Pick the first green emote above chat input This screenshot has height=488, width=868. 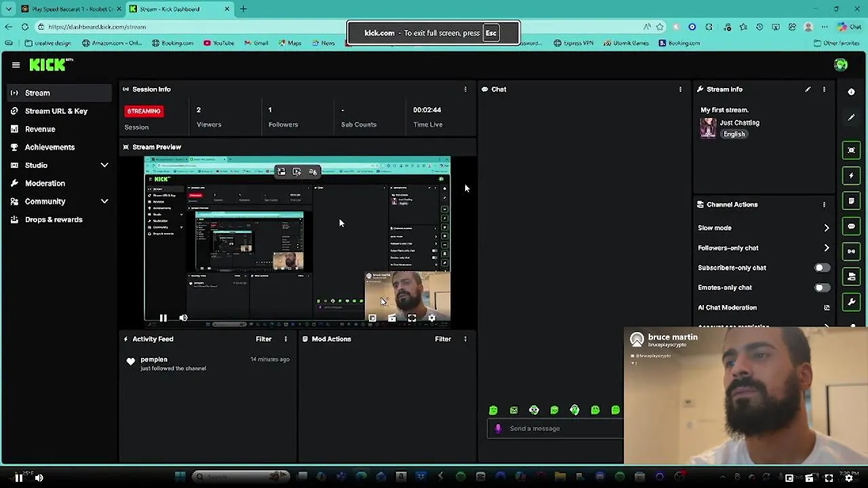[x=494, y=410]
